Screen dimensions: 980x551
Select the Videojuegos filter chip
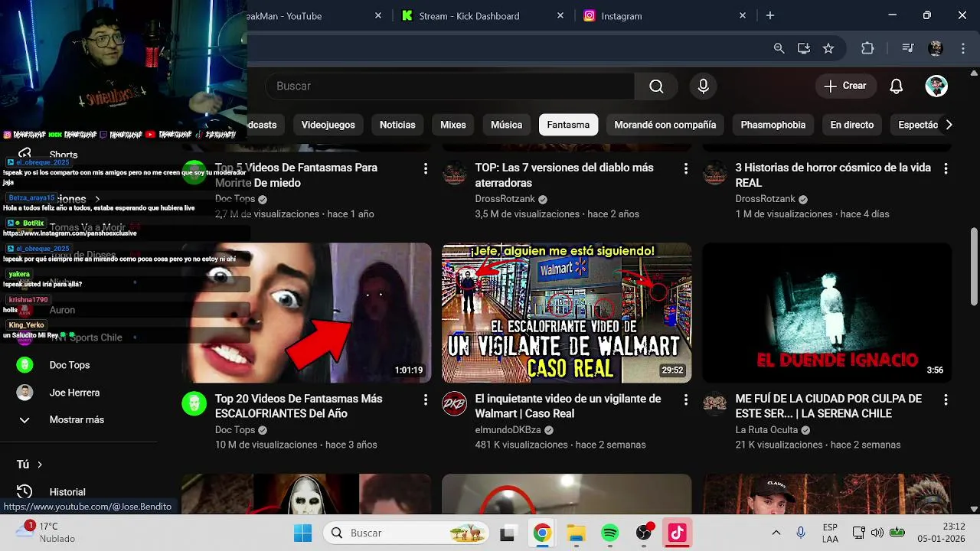[x=328, y=125]
